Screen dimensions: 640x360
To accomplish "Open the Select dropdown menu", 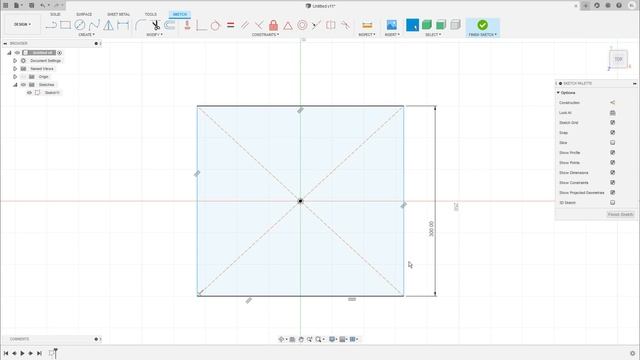I will tap(433, 35).
